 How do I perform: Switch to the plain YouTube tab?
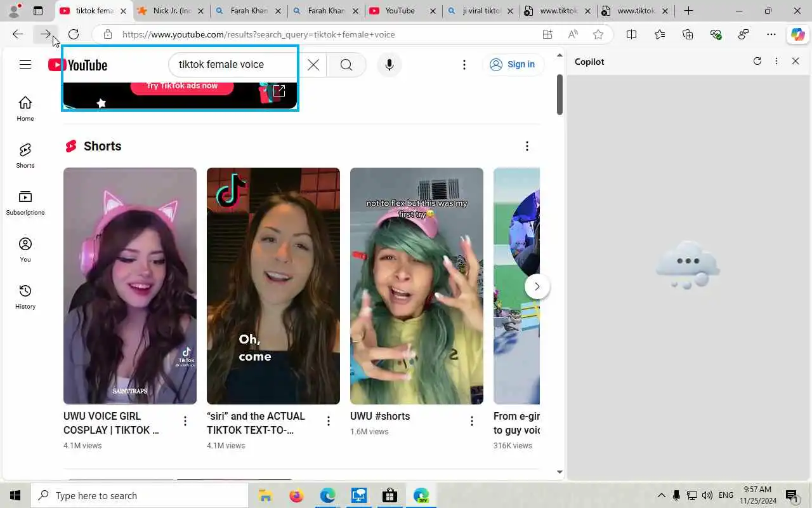pos(403,11)
